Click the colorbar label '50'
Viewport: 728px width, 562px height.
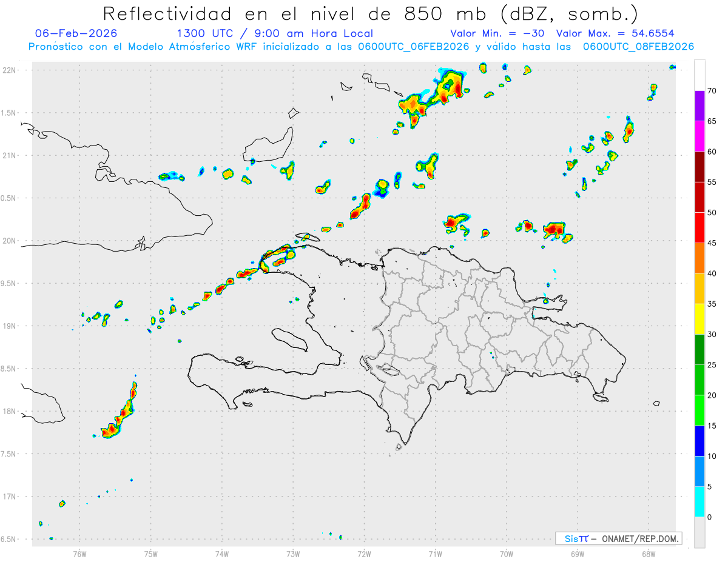coord(712,213)
